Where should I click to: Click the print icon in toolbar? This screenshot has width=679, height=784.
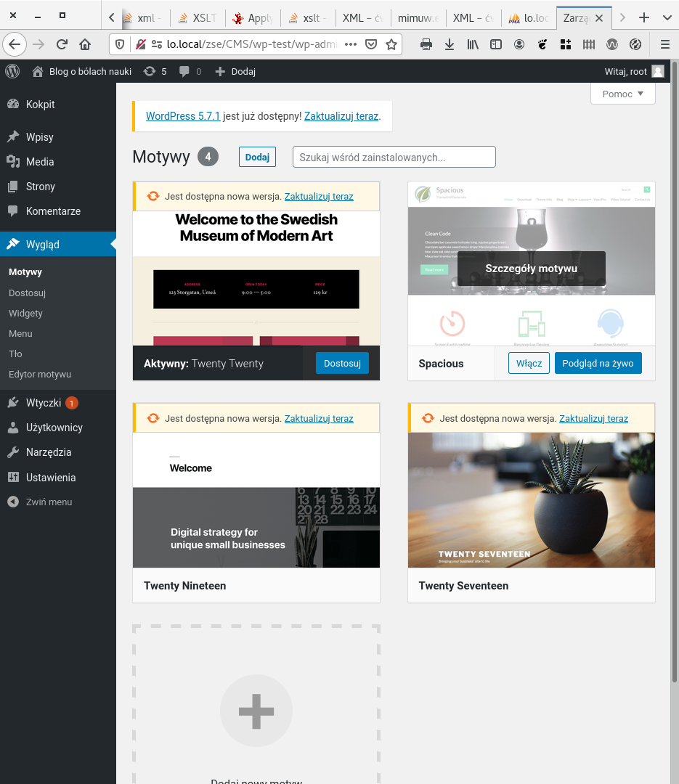coord(426,44)
